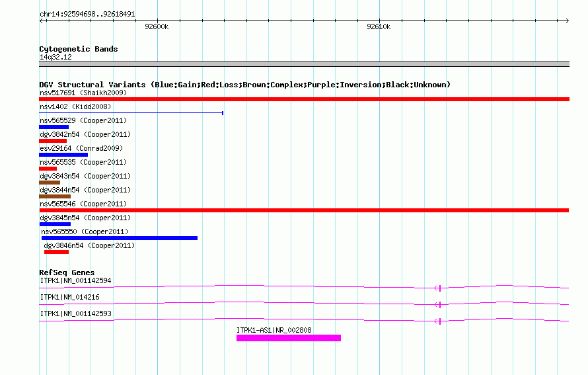588x375 pixels.
Task: Click the dgv3846n54 (Cooper2011) label
Action: pos(89,245)
